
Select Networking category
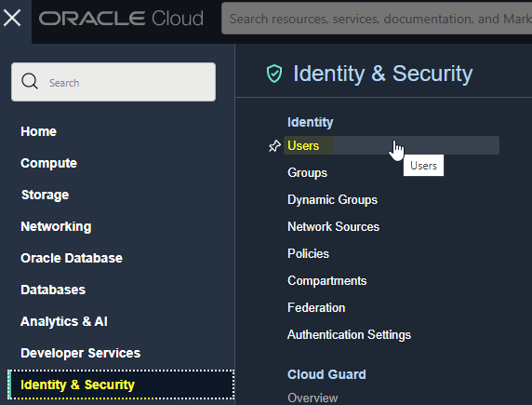click(56, 226)
